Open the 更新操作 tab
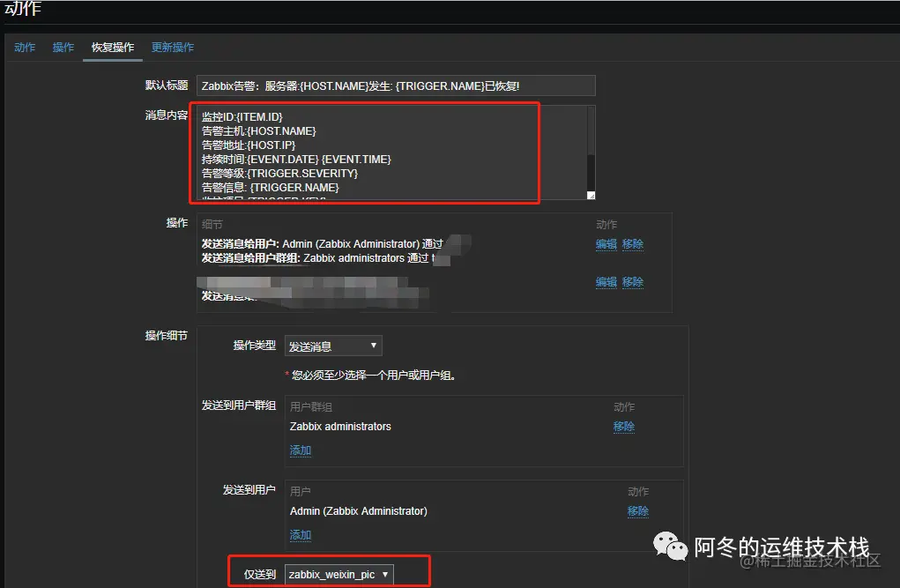 click(x=172, y=47)
